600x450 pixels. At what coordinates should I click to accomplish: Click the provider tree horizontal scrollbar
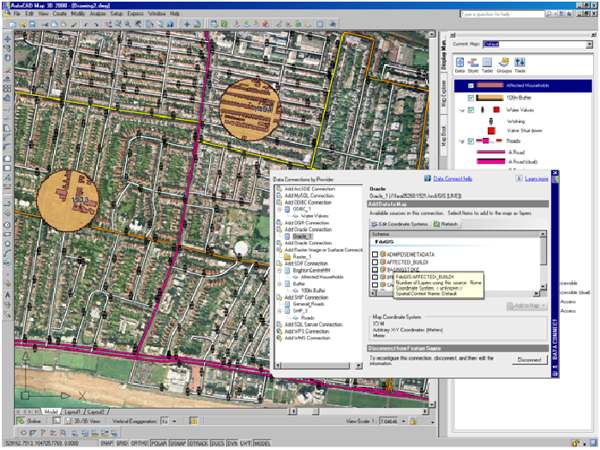point(318,366)
